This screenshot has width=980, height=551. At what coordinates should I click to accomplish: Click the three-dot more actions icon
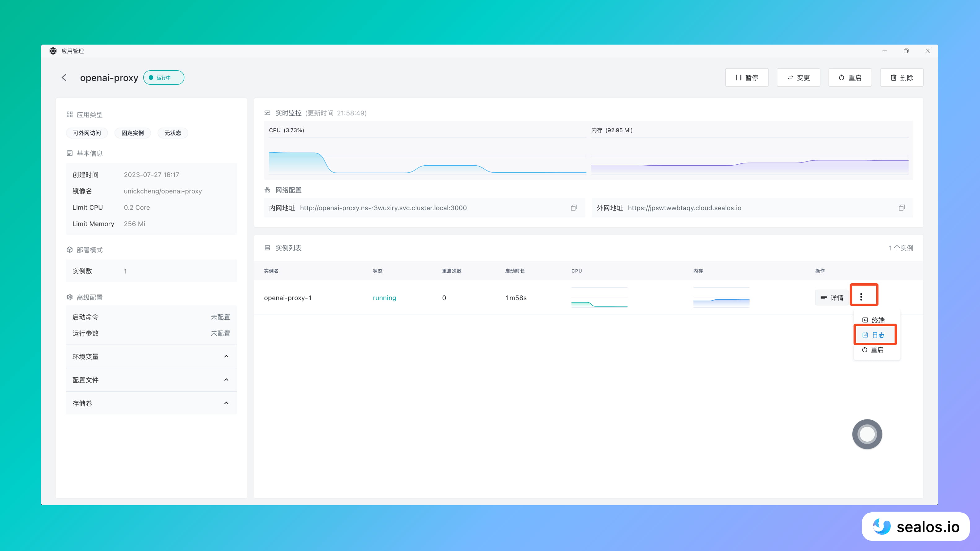coord(861,297)
